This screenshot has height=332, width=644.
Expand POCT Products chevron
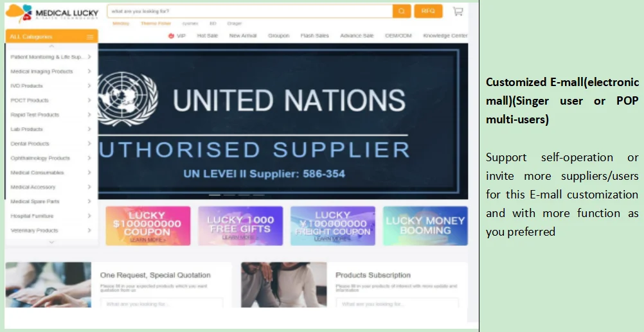pyautogui.click(x=89, y=100)
